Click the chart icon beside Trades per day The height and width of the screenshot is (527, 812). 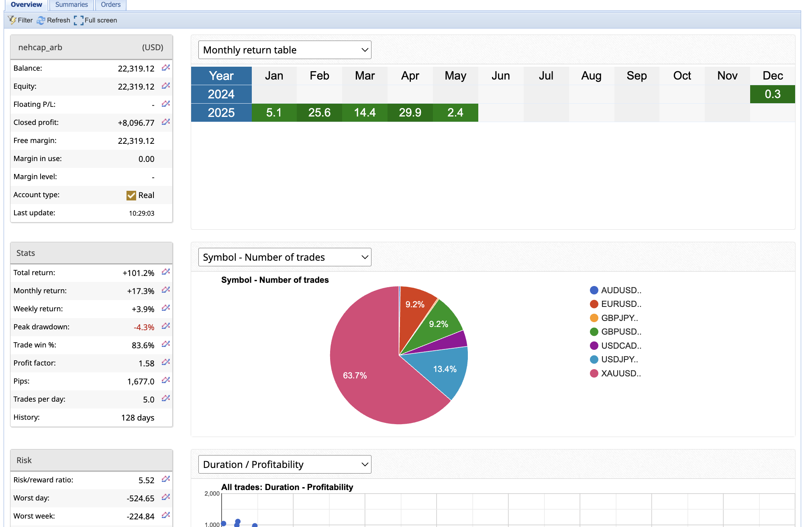[165, 398]
